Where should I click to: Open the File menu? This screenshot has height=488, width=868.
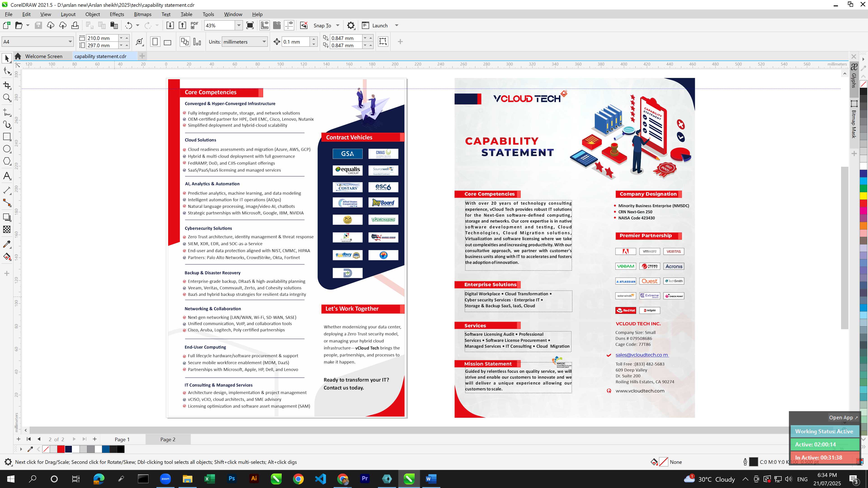pos(8,14)
